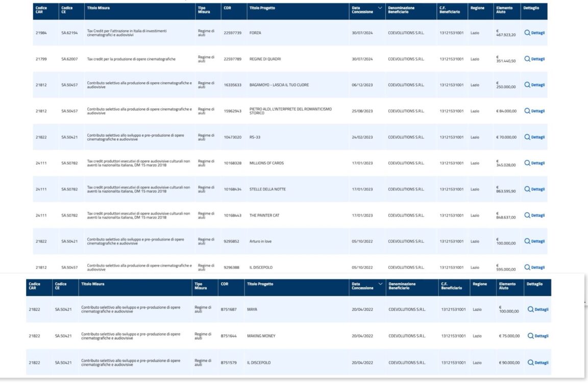Click the COR value 22597789
Viewport: 588px width, 392px height.
point(233,59)
